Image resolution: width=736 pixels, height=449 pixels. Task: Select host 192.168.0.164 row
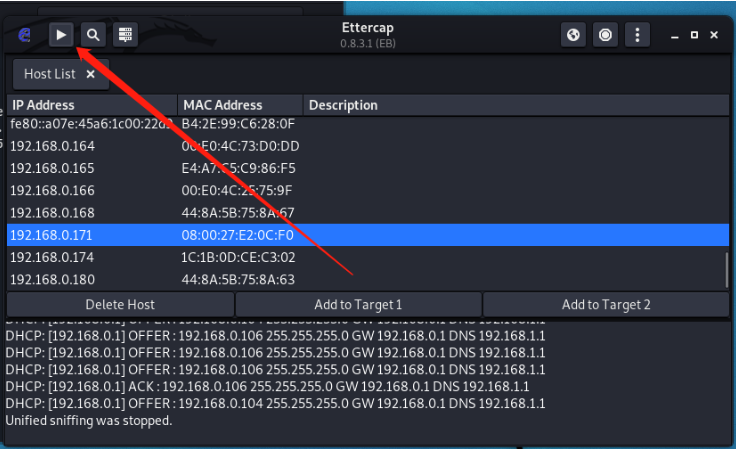[x=368, y=146]
